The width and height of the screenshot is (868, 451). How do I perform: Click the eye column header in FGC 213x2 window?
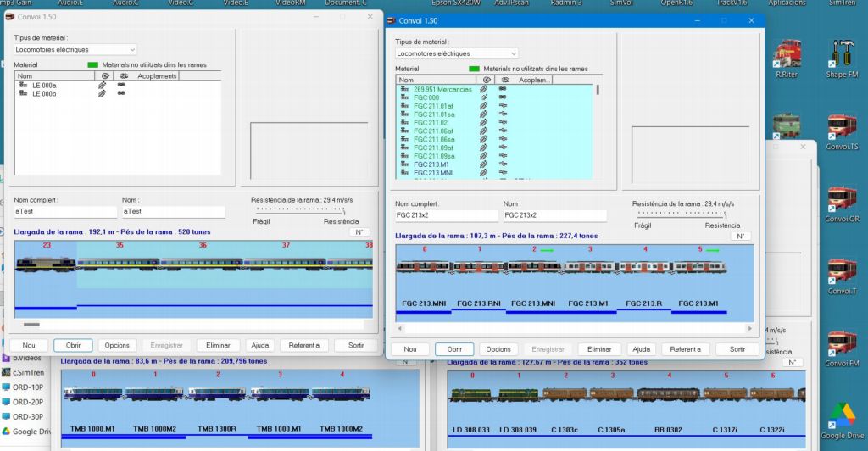point(487,80)
